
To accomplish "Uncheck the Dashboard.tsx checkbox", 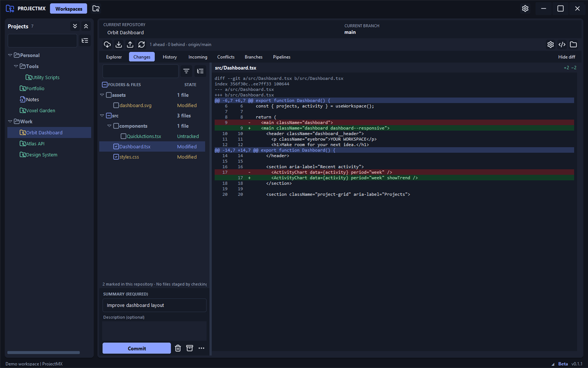I will click(x=116, y=146).
